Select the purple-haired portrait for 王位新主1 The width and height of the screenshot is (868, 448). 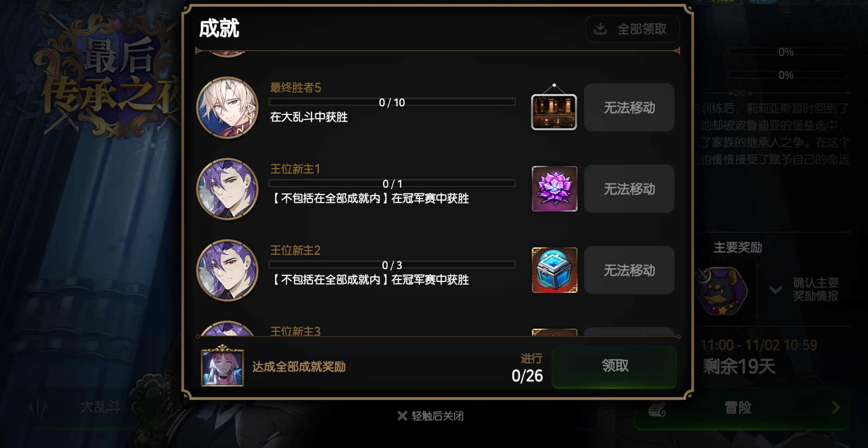(x=227, y=189)
